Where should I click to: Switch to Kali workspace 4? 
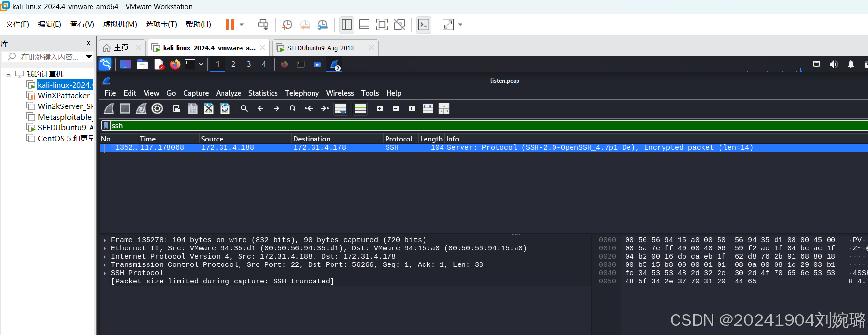coord(264,64)
